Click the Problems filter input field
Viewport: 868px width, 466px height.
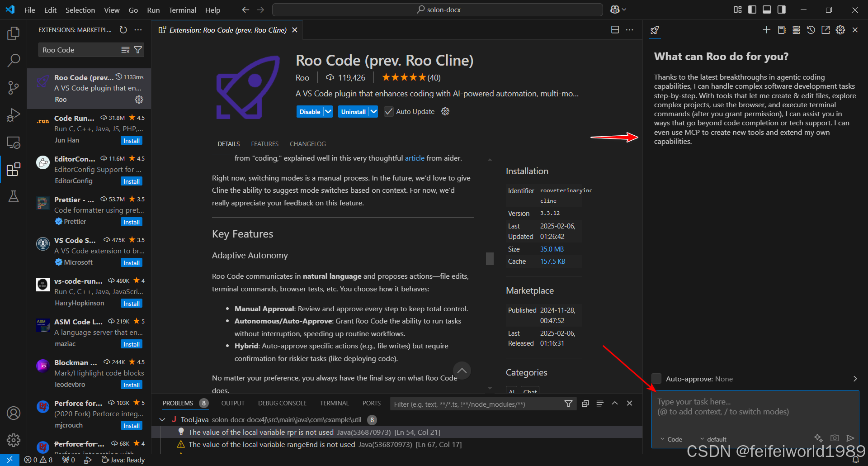477,404
